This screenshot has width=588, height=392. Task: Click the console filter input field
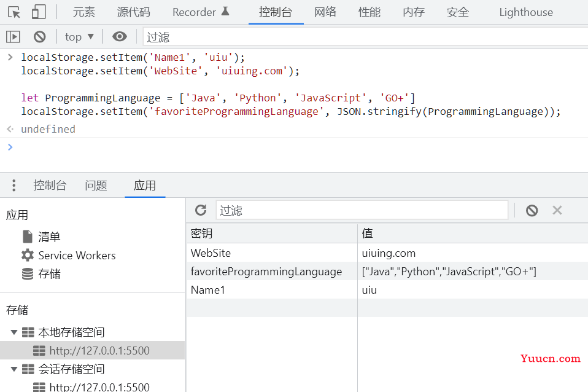[365, 37]
